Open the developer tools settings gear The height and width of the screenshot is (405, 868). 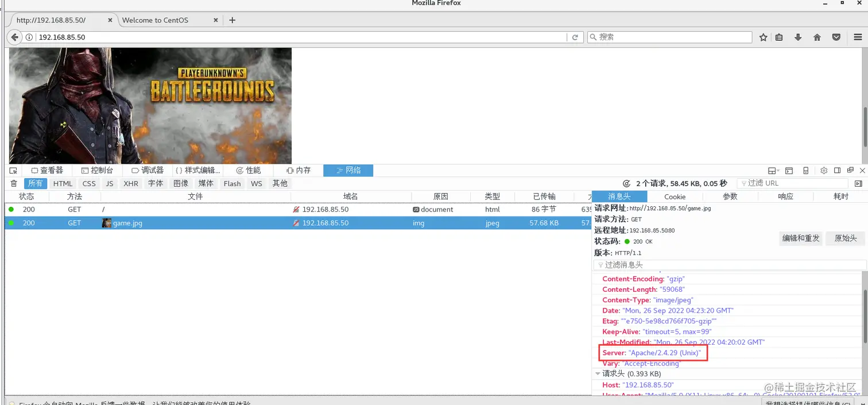pyautogui.click(x=824, y=170)
